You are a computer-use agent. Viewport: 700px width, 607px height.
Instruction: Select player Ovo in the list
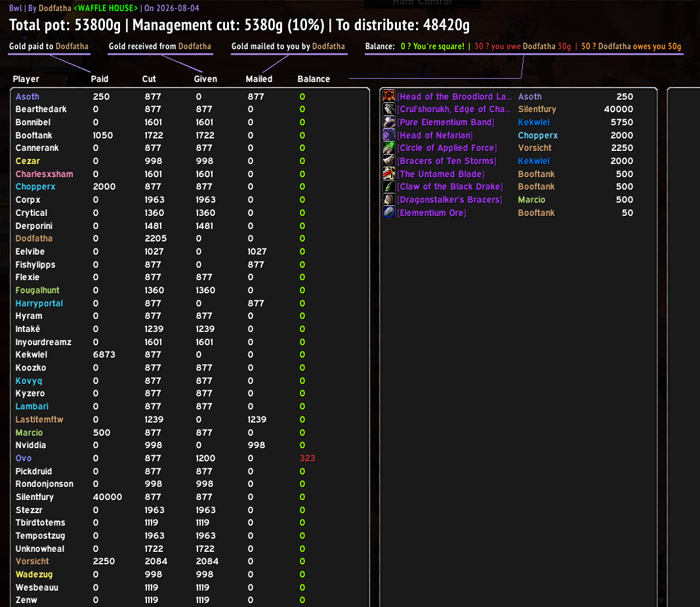pos(24,458)
